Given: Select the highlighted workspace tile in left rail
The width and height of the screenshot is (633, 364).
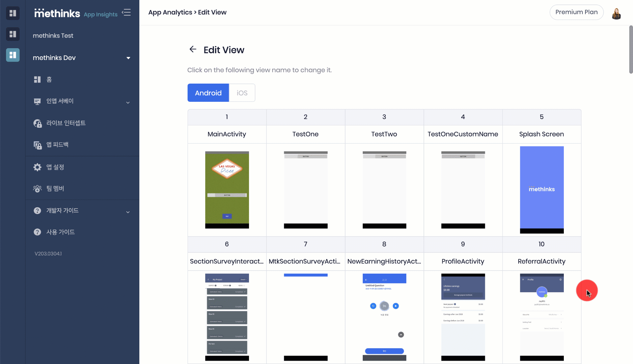Looking at the screenshot, I should coord(12,55).
